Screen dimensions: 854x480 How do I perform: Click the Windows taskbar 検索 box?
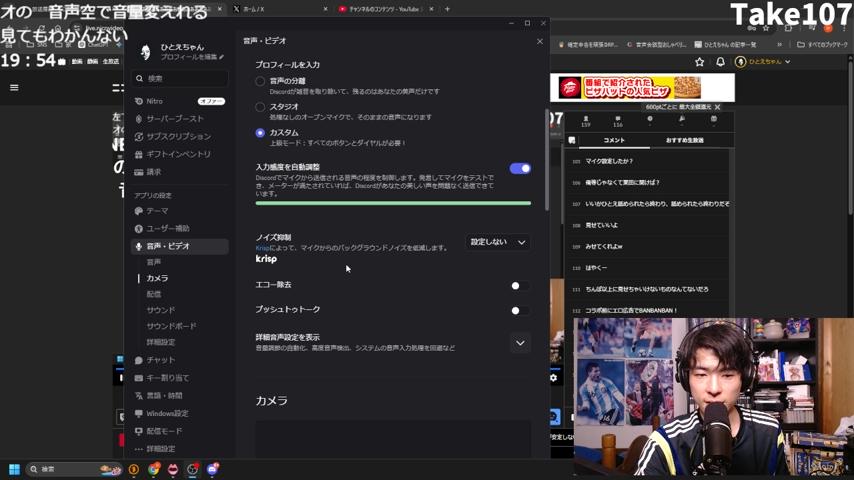[x=74, y=469]
